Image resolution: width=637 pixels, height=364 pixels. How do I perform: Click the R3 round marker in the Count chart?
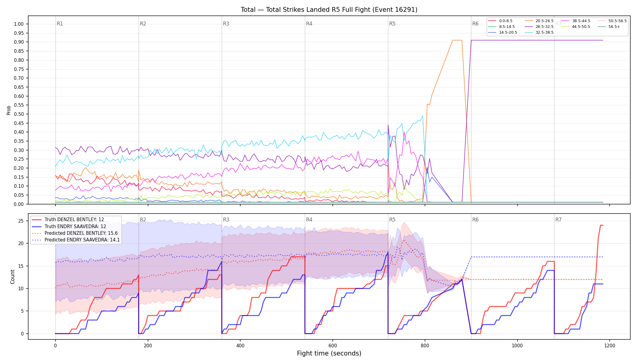226,220
